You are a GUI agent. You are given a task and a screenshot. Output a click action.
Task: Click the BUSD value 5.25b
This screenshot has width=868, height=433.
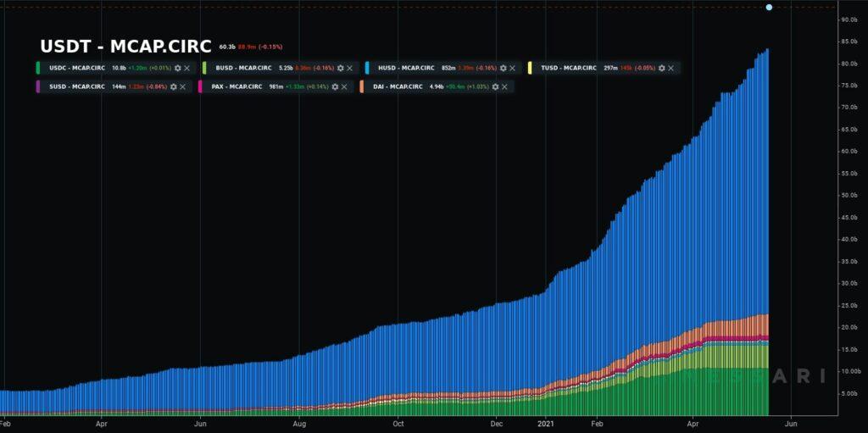pyautogui.click(x=286, y=68)
